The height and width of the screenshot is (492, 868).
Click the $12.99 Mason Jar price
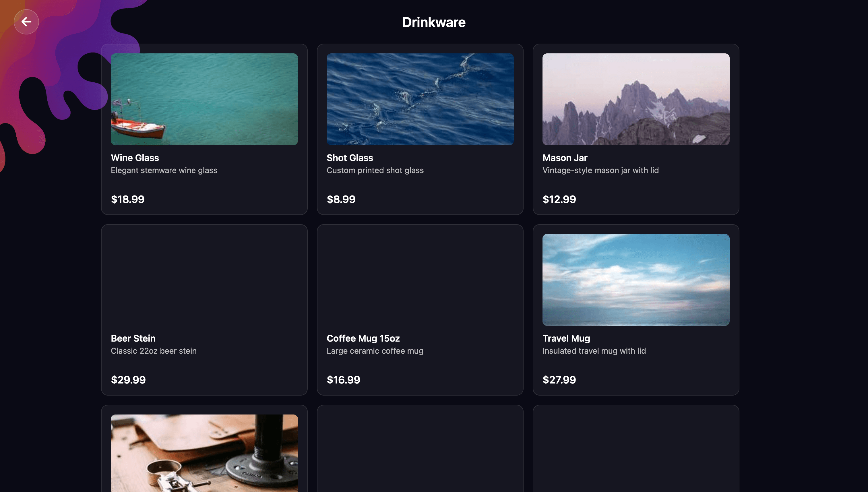tap(559, 199)
